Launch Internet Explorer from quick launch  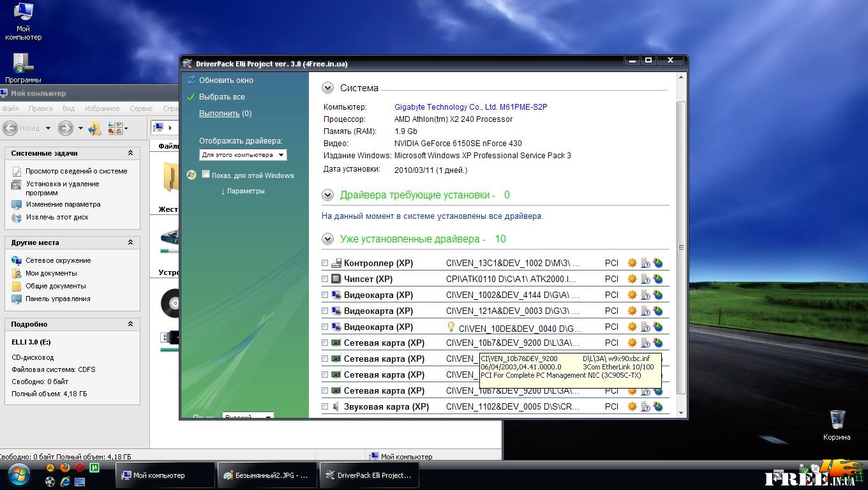[x=65, y=482]
